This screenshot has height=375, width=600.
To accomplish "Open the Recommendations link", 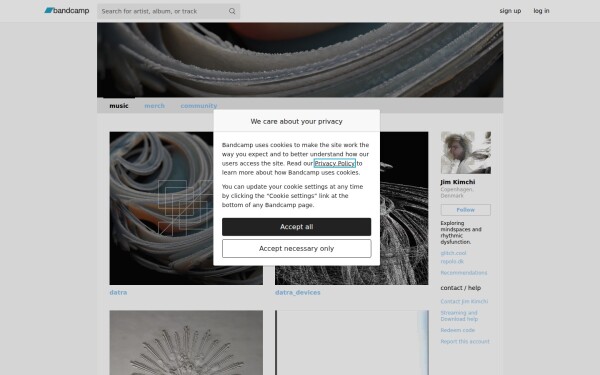I will coord(464,273).
